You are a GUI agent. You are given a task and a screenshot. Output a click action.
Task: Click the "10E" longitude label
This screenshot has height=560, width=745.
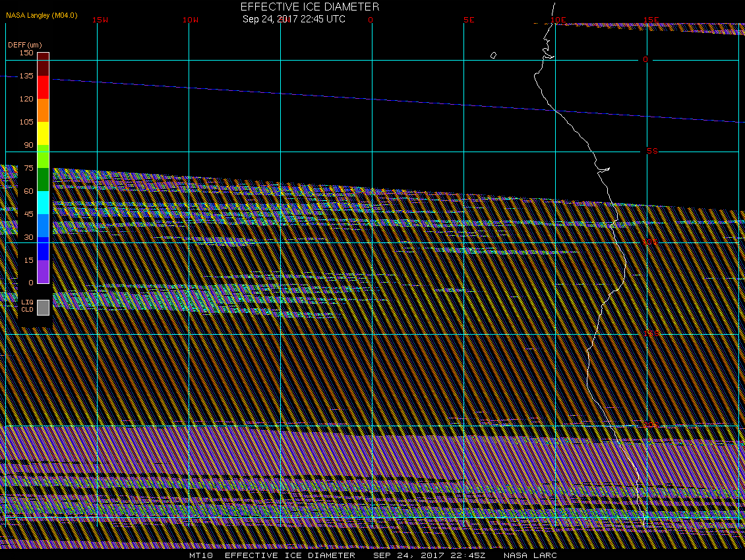pyautogui.click(x=558, y=20)
